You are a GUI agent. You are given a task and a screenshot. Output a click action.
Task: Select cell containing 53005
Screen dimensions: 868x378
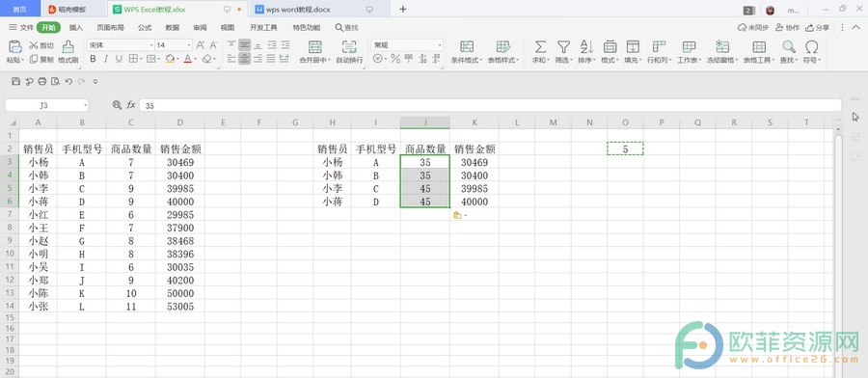pyautogui.click(x=180, y=306)
